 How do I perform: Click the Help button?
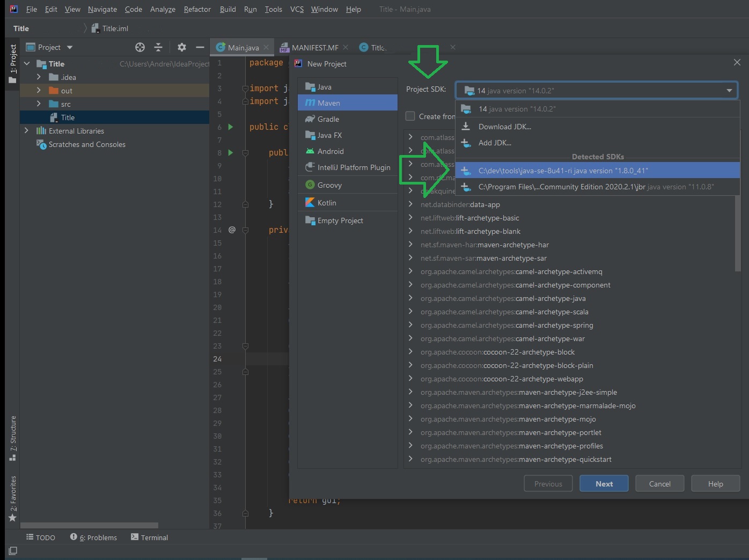click(716, 484)
